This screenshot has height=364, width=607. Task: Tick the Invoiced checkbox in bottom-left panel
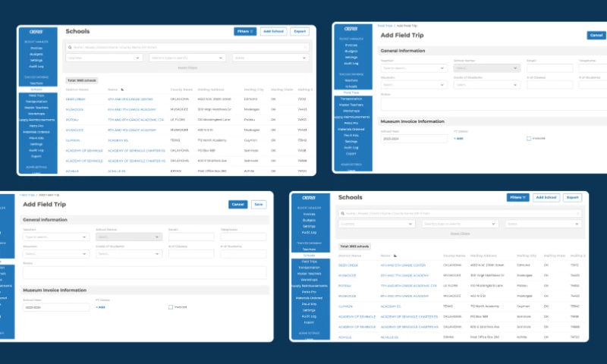[x=171, y=307]
